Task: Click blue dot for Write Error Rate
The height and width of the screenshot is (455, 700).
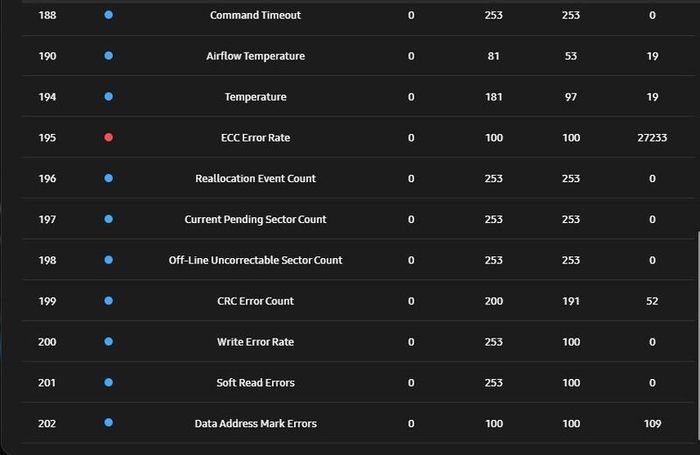Action: [108, 342]
